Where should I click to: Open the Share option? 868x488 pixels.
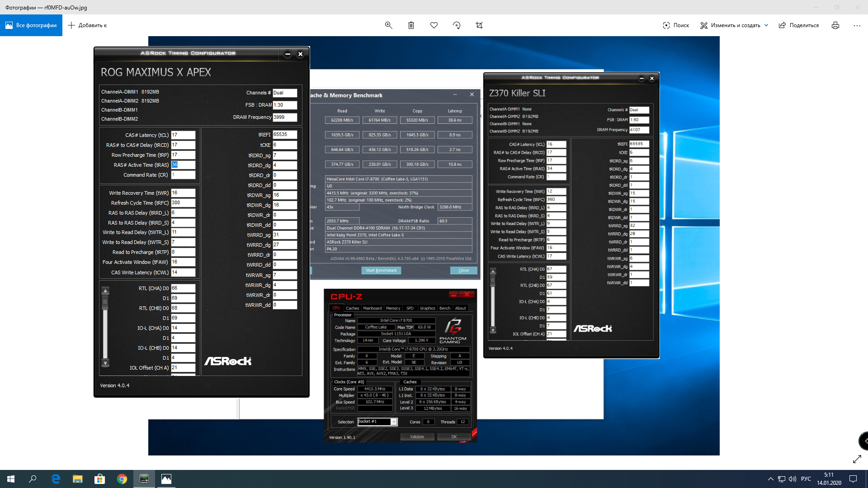tap(798, 25)
